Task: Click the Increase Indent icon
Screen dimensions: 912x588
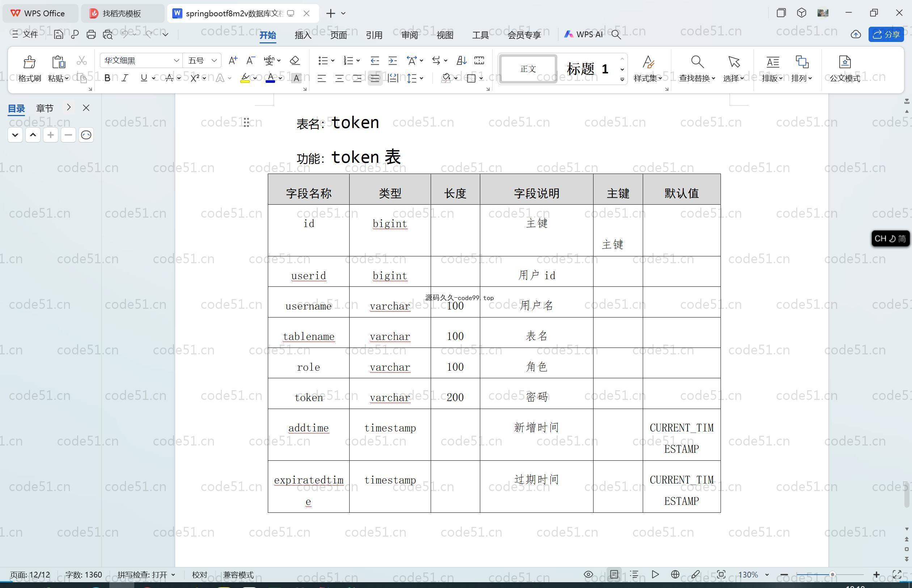Action: pos(393,60)
